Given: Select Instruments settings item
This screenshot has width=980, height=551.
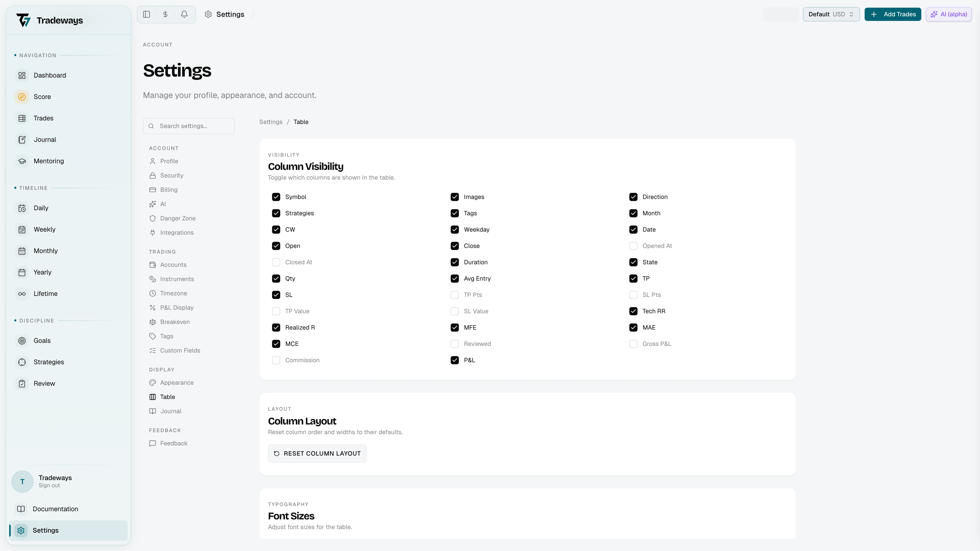Looking at the screenshot, I should [x=171, y=279].
